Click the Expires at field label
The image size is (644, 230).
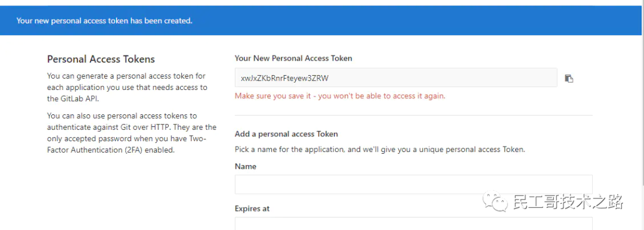252,209
